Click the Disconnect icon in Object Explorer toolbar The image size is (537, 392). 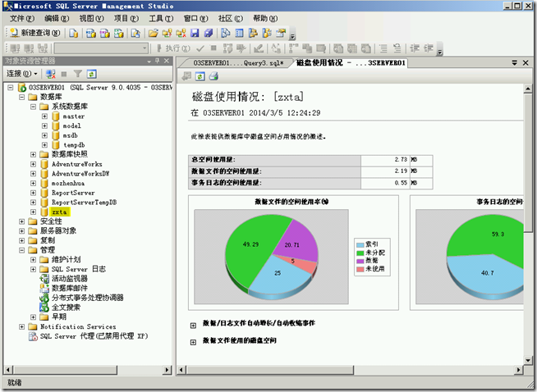point(51,74)
